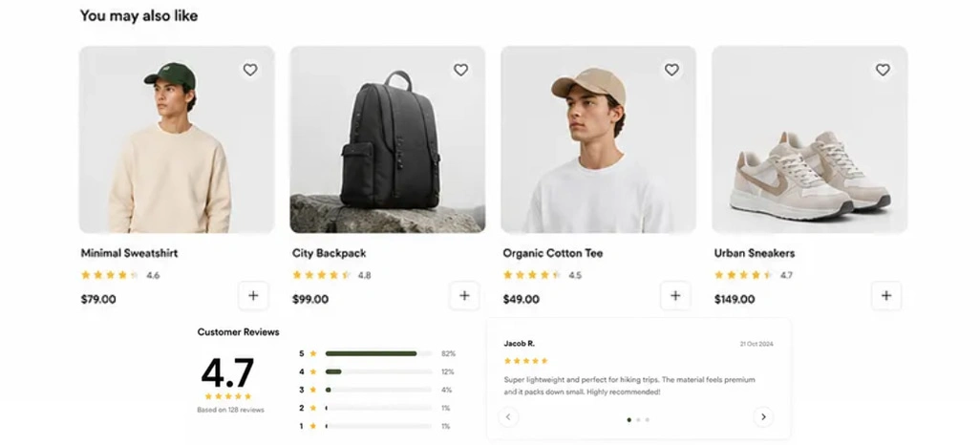Add the $99.00 City Backpack using plus icon

tap(464, 296)
